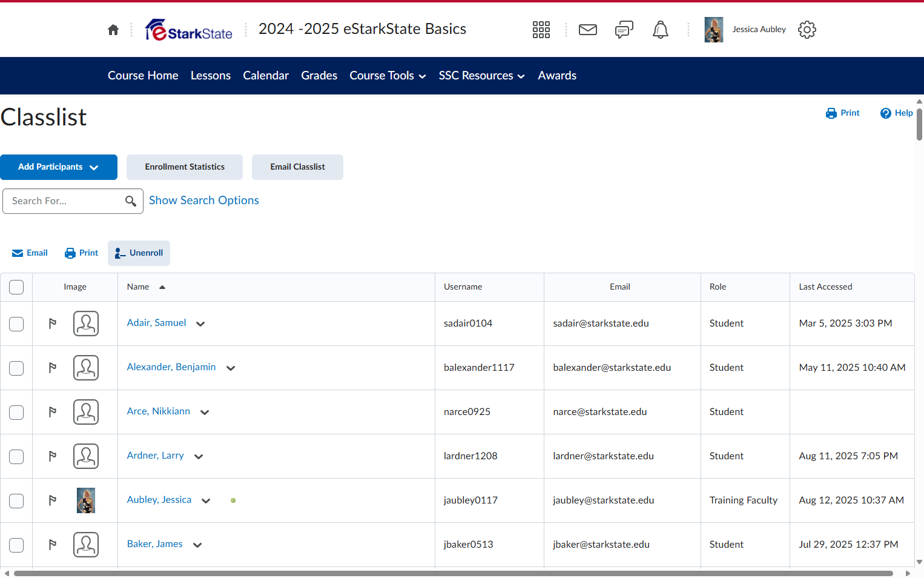This screenshot has width=924, height=578.
Task: Click the flag icon for Adair, Samuel
Action: tap(53, 324)
